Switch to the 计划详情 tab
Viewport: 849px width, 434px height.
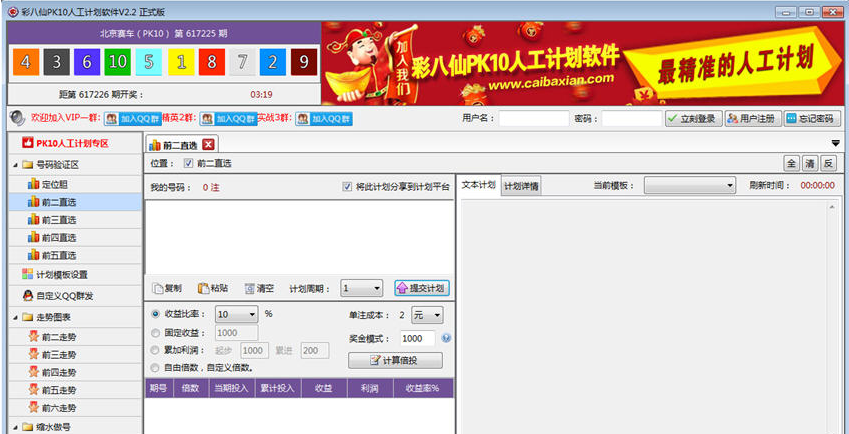(x=521, y=186)
